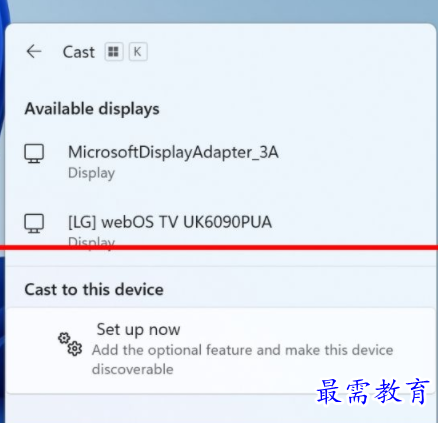Click the Windows key shortcut badge
This screenshot has height=423, width=438.
(114, 52)
